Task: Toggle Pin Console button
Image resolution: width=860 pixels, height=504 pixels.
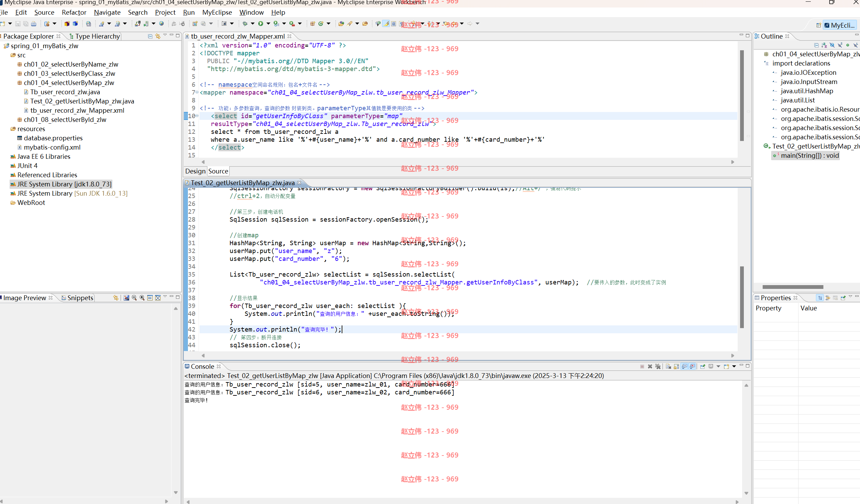Action: pyautogui.click(x=703, y=366)
